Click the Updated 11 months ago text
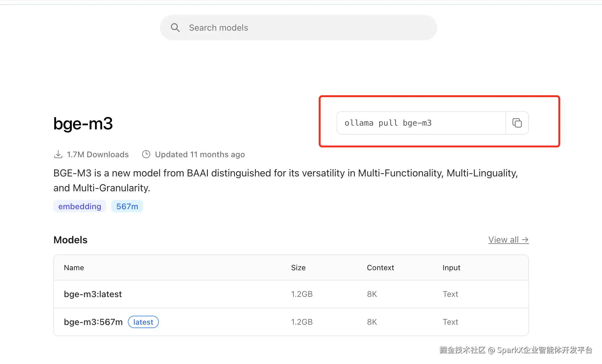Image resolution: width=602 pixels, height=364 pixels. (x=200, y=154)
